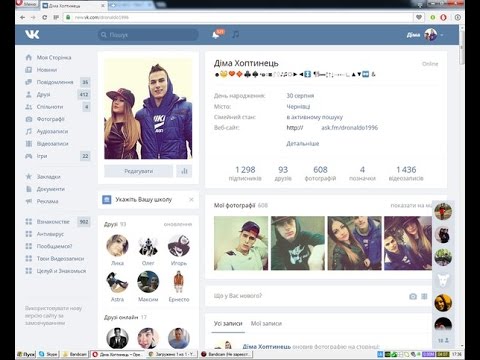Select the Усі записи tab
480x360 pixels.
228,323
